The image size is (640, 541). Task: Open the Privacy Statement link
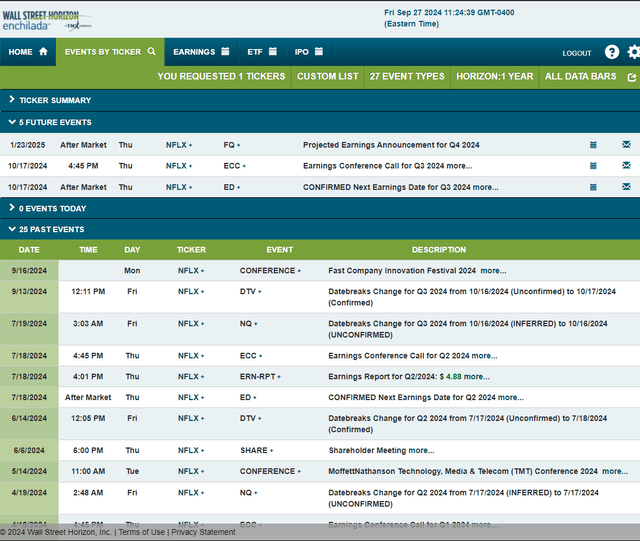coord(203,532)
